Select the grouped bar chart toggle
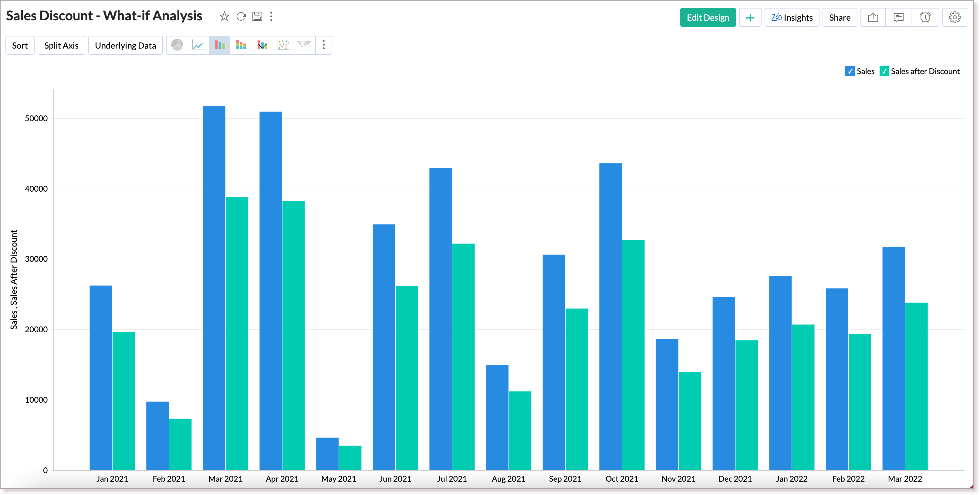The height and width of the screenshot is (495, 980). (219, 45)
